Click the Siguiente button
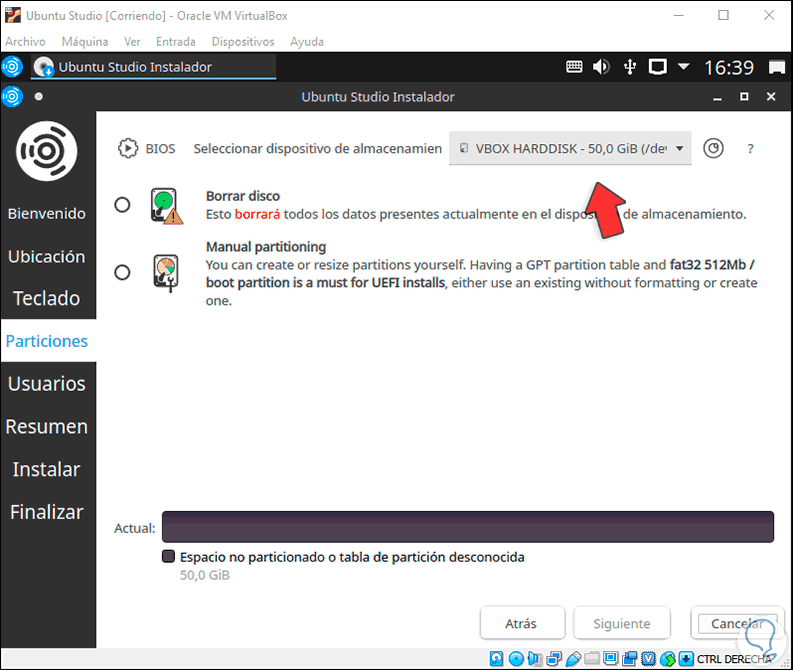793x670 pixels. [x=622, y=623]
